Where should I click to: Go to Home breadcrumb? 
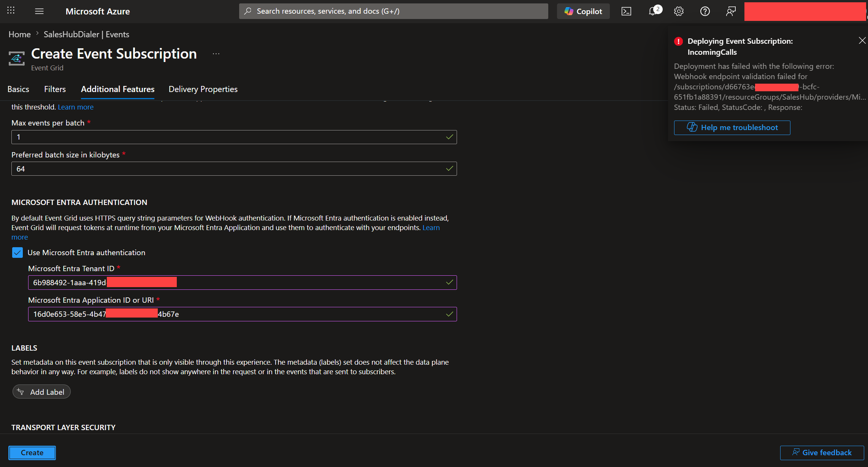coord(20,34)
